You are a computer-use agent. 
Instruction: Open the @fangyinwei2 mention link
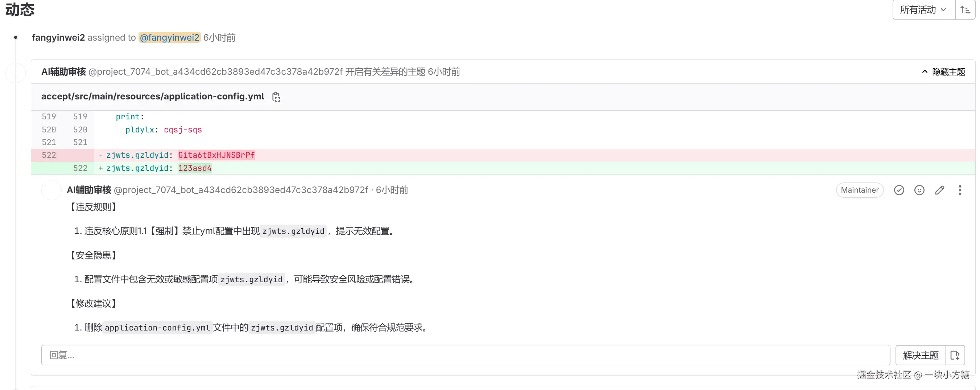click(x=169, y=37)
